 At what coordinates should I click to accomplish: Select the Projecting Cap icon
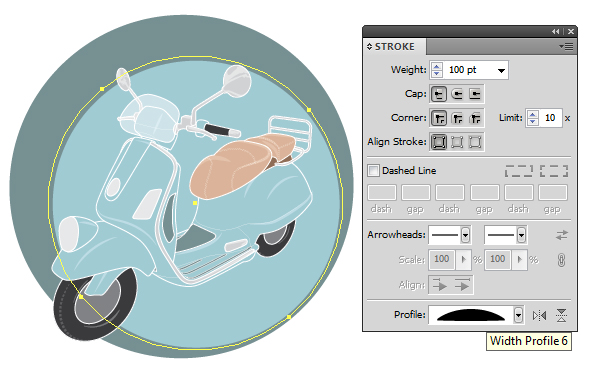coord(475,94)
